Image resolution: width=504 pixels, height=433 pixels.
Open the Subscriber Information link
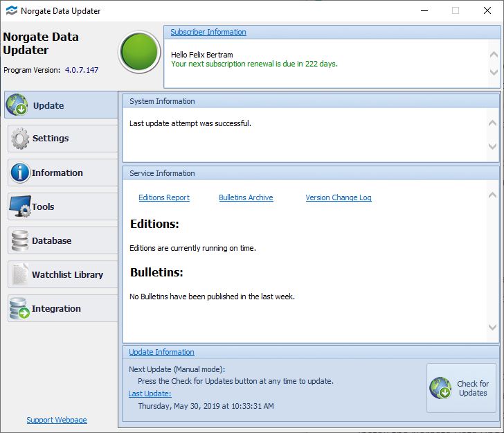(208, 32)
